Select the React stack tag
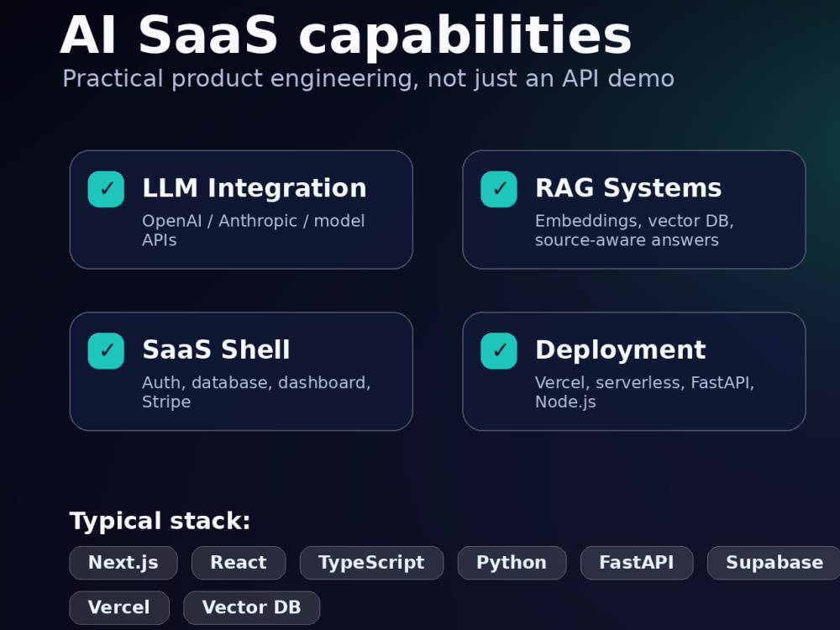 239,563
